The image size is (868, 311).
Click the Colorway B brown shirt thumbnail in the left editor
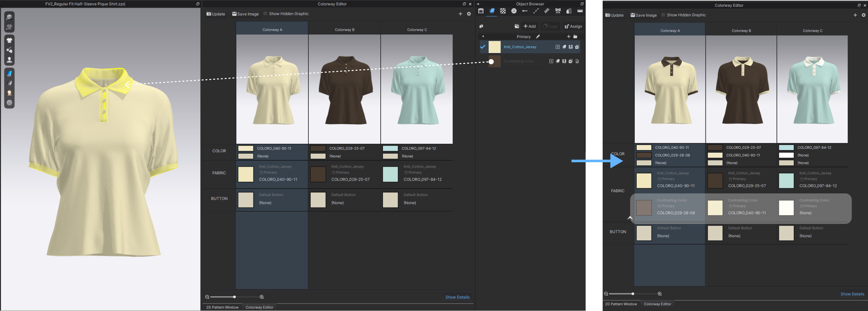click(x=344, y=89)
